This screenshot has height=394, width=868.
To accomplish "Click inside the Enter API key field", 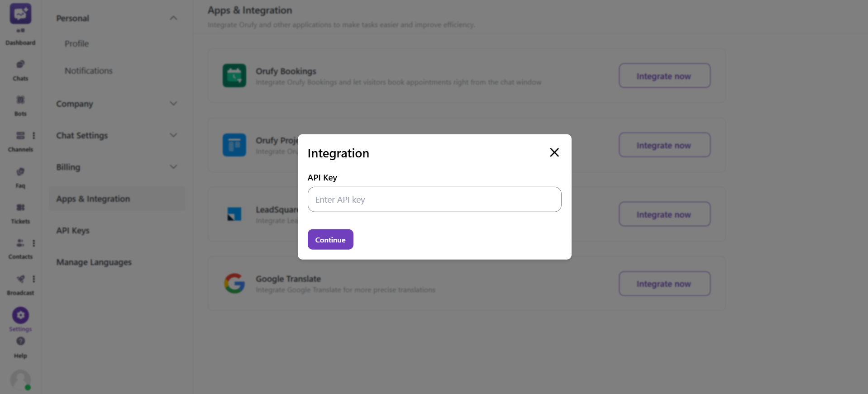I will click(x=434, y=199).
